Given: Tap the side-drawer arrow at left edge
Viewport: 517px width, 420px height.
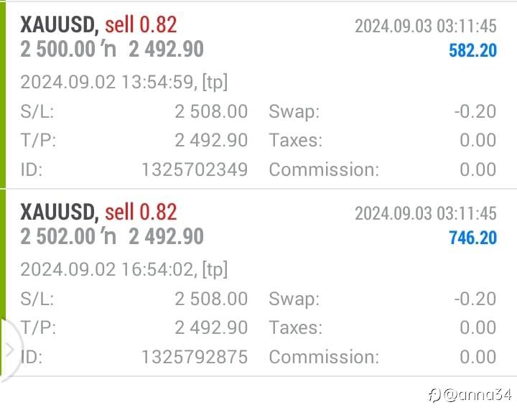Looking at the screenshot, I should 9,350.
